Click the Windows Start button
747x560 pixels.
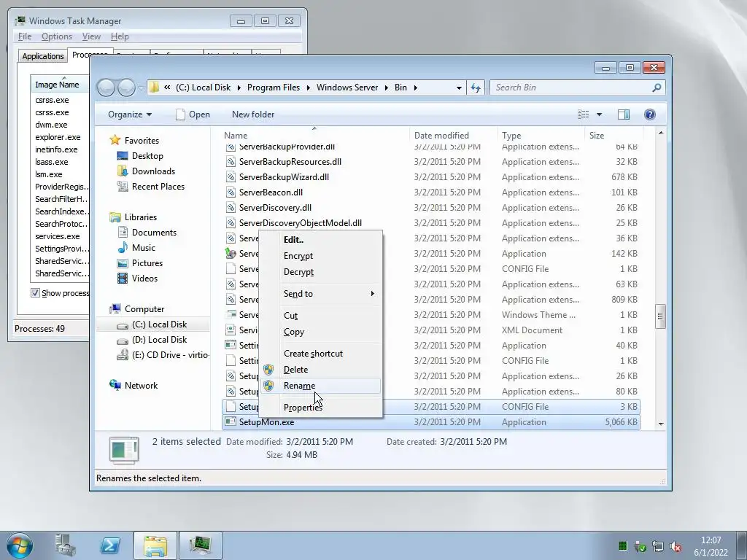click(20, 545)
